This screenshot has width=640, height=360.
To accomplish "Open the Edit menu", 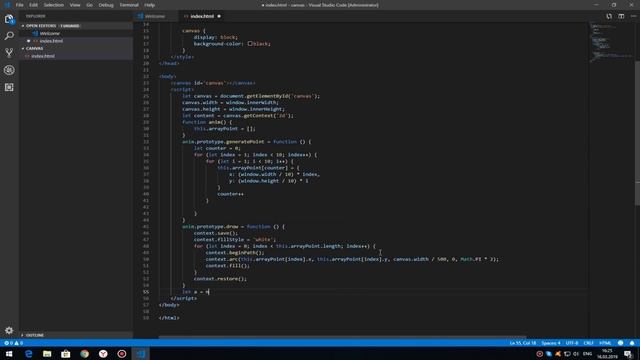I will [33, 5].
